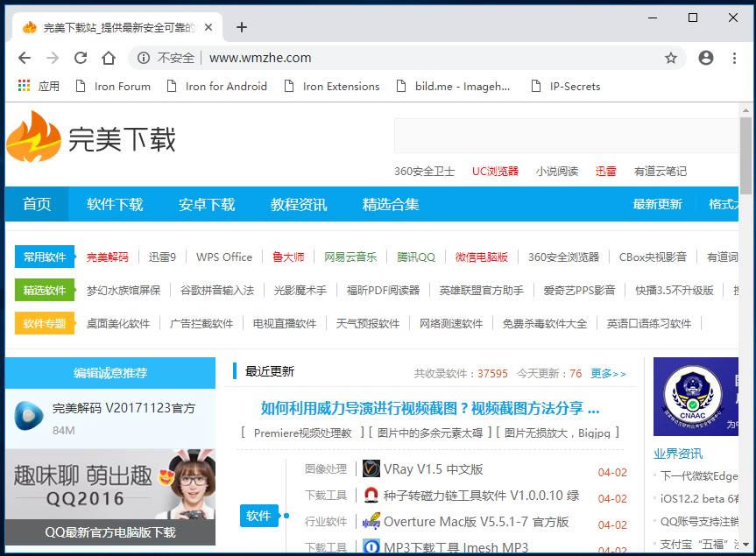The height and width of the screenshot is (556, 756).
Task: Click the VRay V1.5 app icon
Action: pos(371,469)
